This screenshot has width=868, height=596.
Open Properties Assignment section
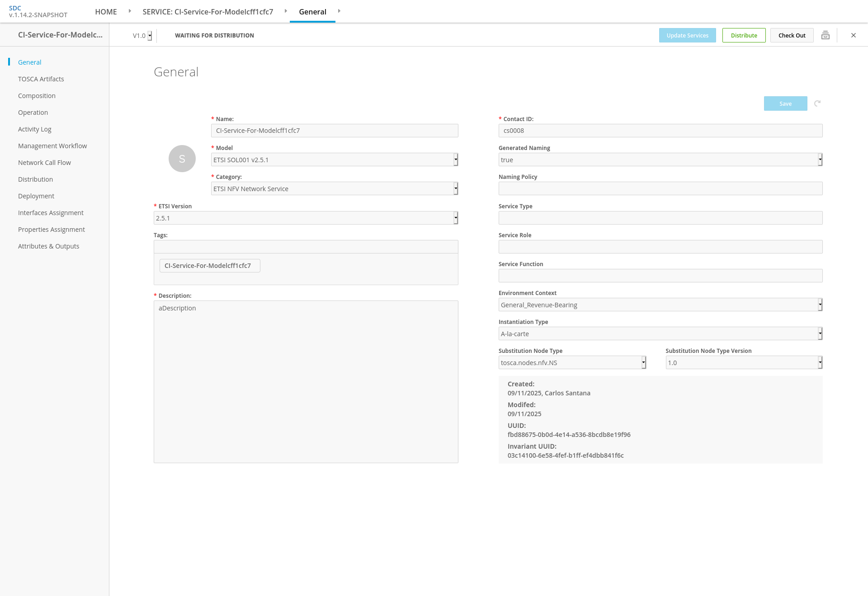point(52,230)
